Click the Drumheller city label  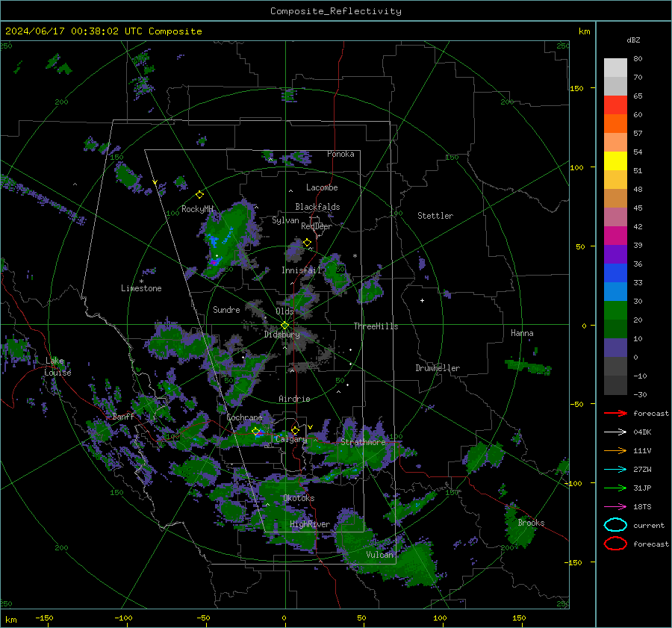click(x=438, y=368)
